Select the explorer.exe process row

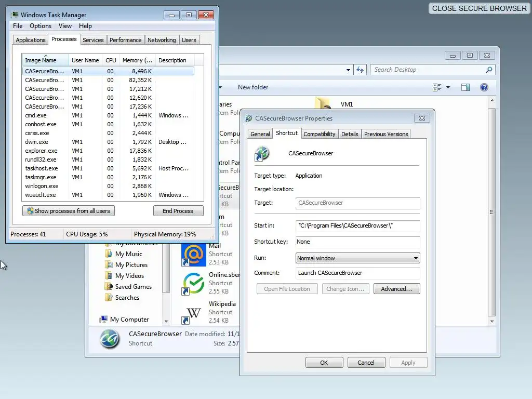[109, 151]
